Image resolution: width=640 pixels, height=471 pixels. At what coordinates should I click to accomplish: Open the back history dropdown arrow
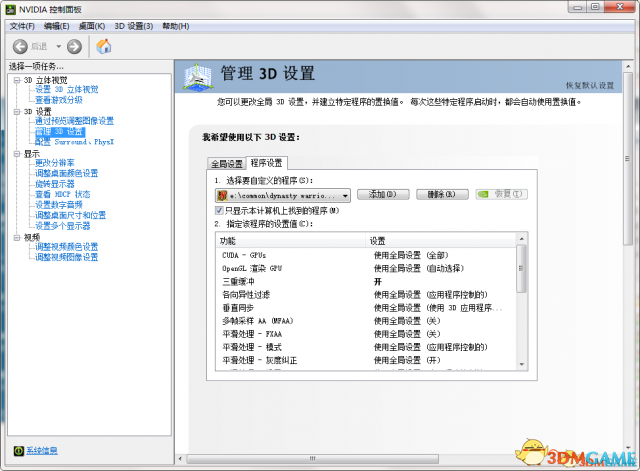[x=58, y=47]
